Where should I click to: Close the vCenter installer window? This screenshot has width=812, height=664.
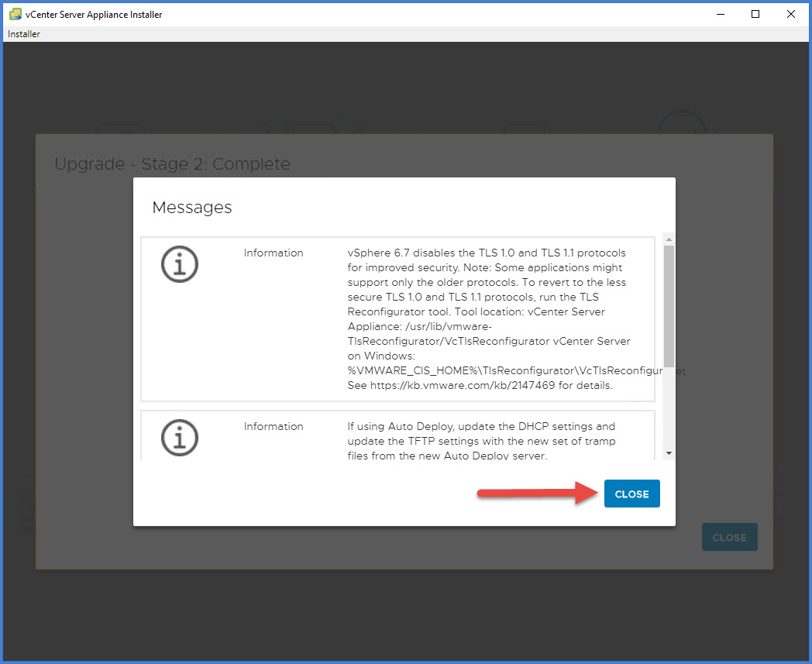790,14
